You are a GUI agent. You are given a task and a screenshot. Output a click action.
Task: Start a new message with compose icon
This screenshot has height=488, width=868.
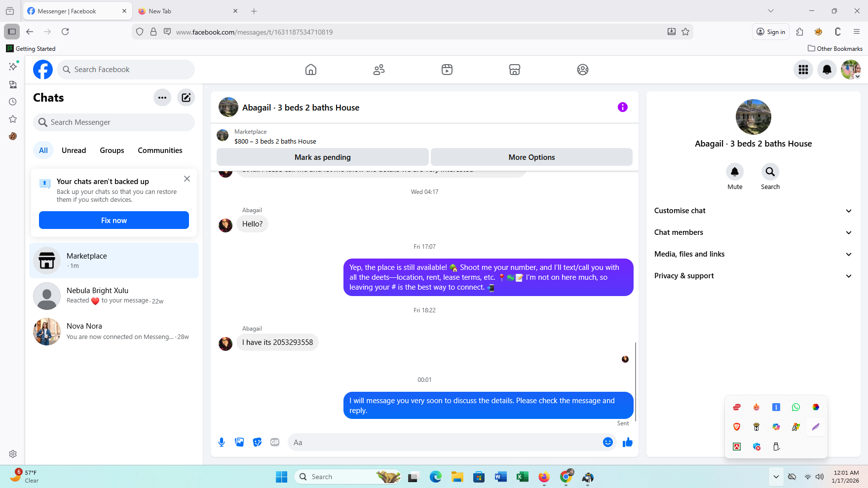coord(186,98)
